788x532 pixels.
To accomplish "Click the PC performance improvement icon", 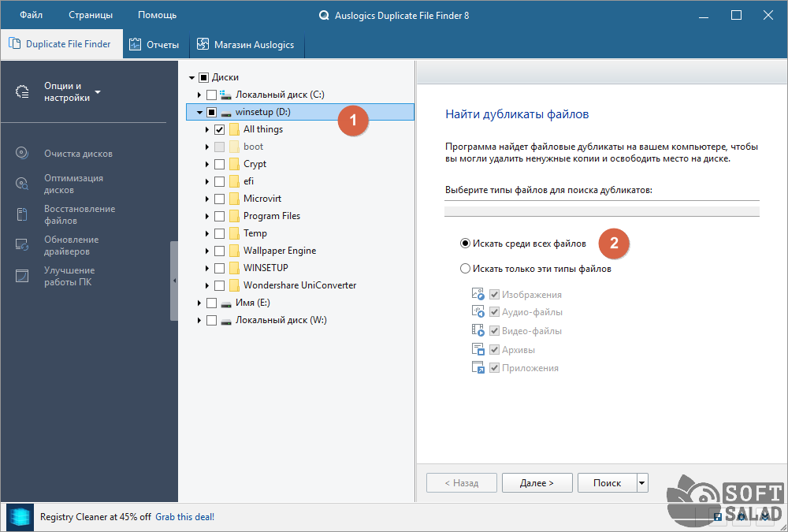I will pyautogui.click(x=22, y=276).
